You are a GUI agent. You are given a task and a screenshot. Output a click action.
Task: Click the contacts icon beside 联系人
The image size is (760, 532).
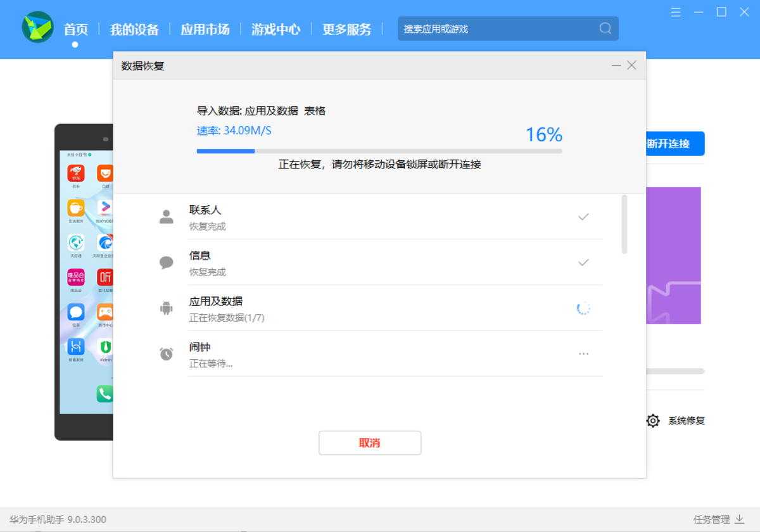(166, 217)
